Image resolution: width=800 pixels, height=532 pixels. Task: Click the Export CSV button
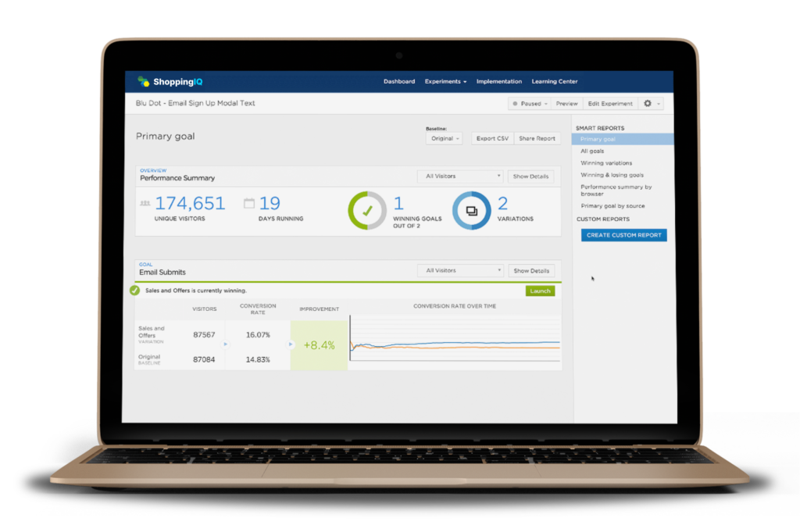pyautogui.click(x=492, y=138)
